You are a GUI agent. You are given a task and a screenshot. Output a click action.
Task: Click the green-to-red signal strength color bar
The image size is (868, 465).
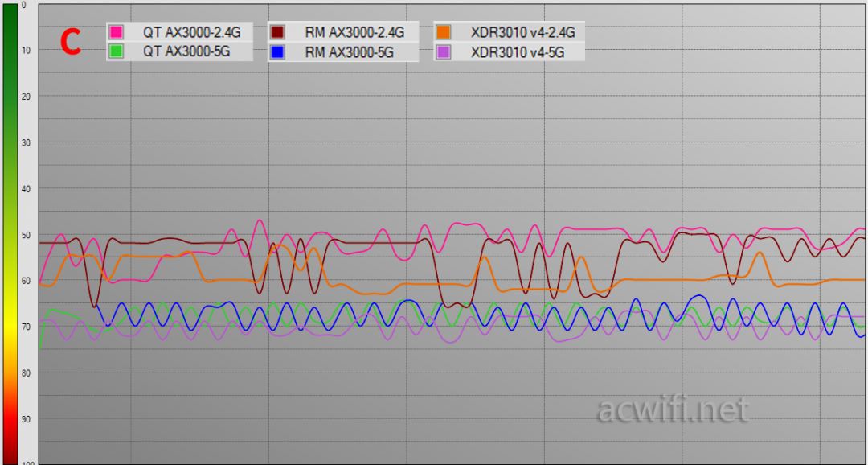[10, 234]
